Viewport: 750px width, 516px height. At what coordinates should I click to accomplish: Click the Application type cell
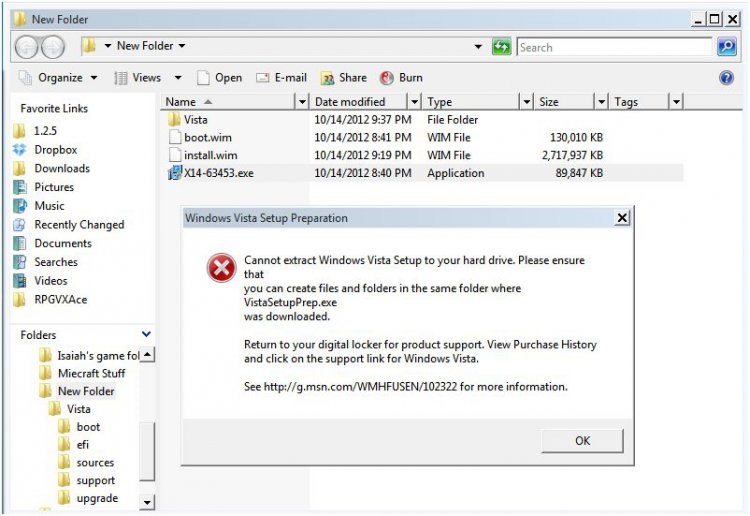455,173
